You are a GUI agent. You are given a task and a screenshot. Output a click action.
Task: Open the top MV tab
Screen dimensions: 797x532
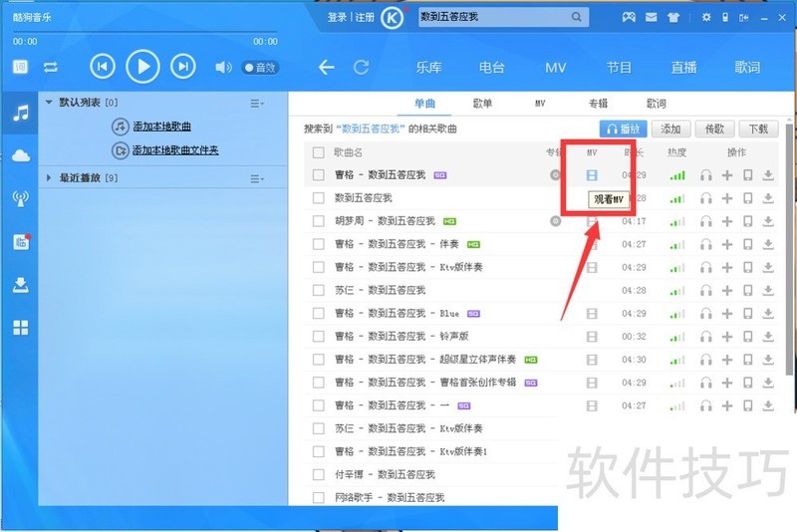pyautogui.click(x=555, y=68)
